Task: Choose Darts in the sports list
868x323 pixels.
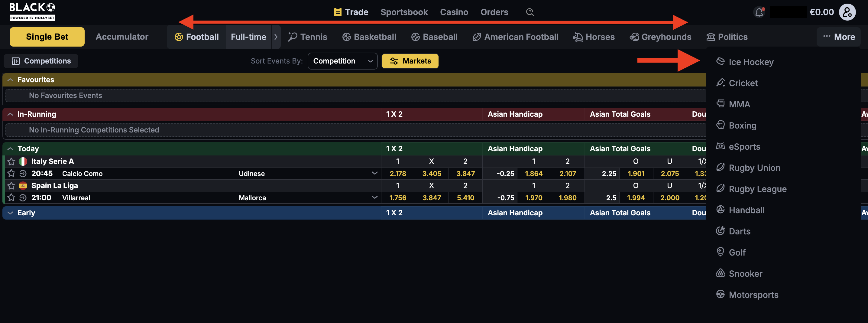Action: 739,231
